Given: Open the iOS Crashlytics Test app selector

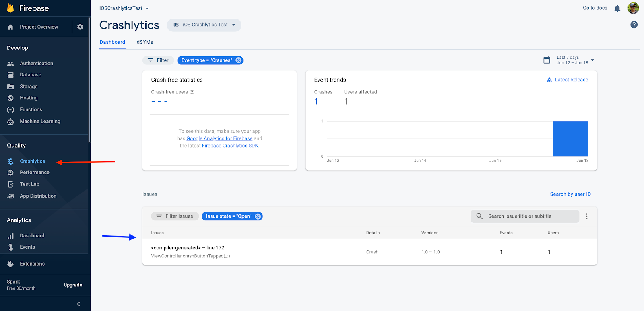Looking at the screenshot, I should (204, 25).
